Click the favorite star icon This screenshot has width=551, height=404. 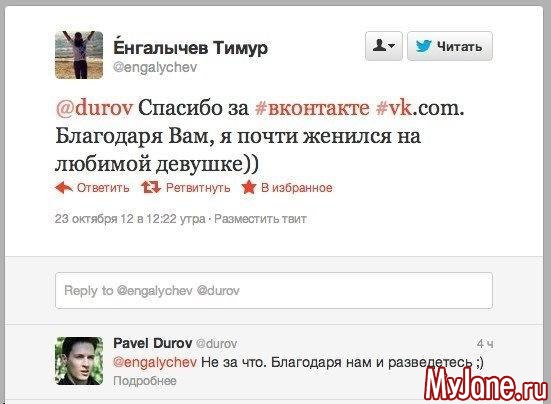click(x=248, y=187)
